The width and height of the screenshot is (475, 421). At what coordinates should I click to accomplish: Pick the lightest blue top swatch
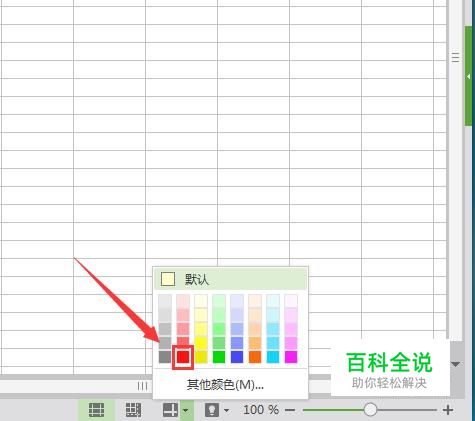[x=237, y=301]
